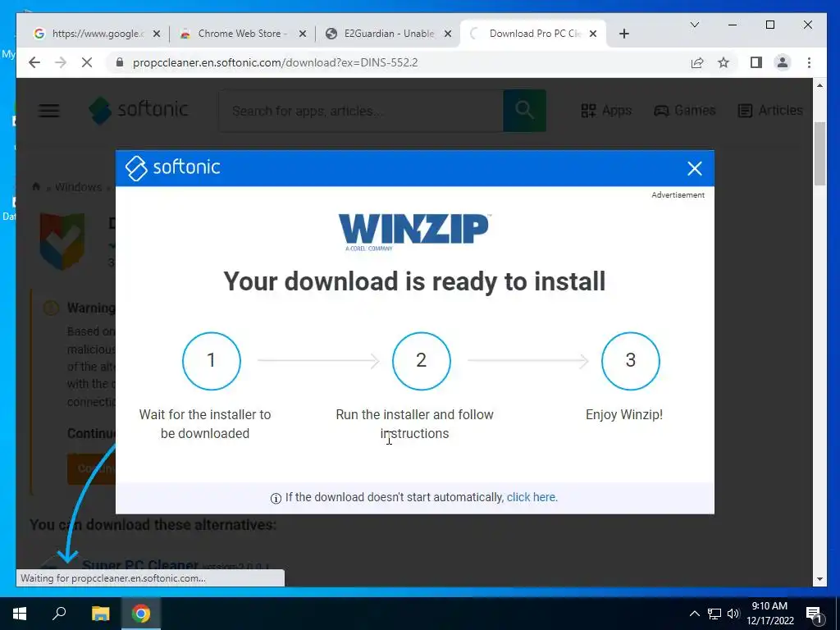Open the notification center icon
840x630 pixels.
[814, 614]
